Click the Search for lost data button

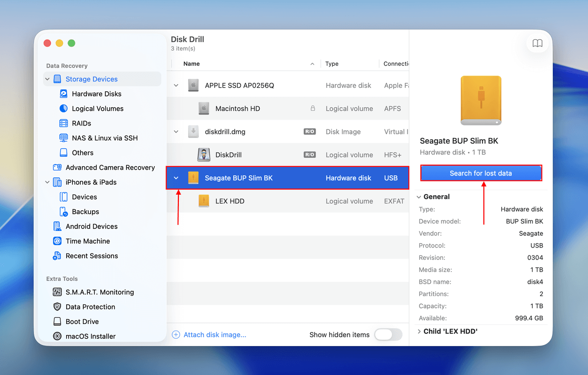[481, 173]
